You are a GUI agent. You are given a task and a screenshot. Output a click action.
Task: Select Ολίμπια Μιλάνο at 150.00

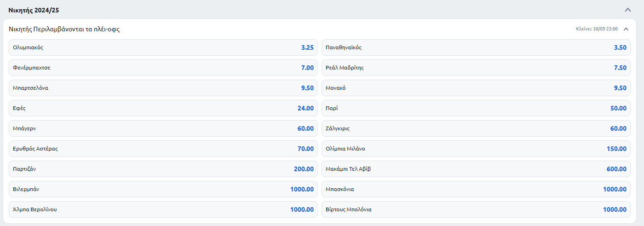[476, 149]
